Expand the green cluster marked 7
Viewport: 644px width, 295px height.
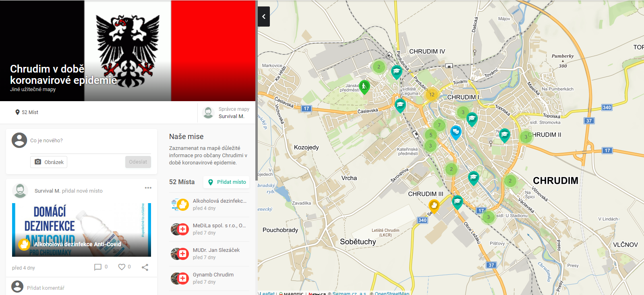[439, 125]
